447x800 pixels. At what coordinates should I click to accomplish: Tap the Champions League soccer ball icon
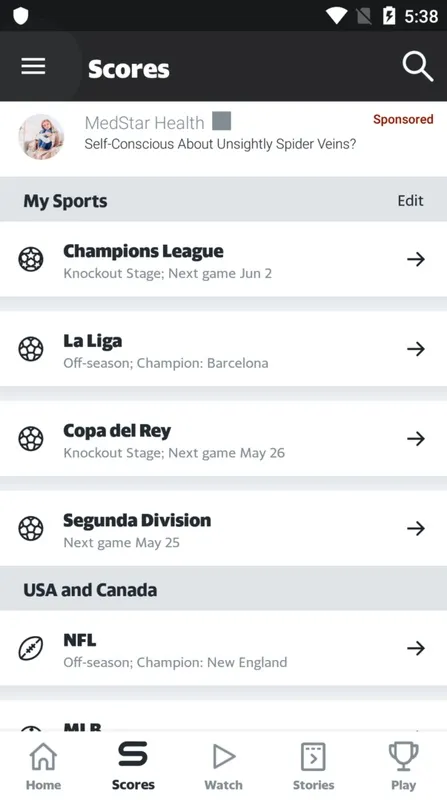coord(31,259)
